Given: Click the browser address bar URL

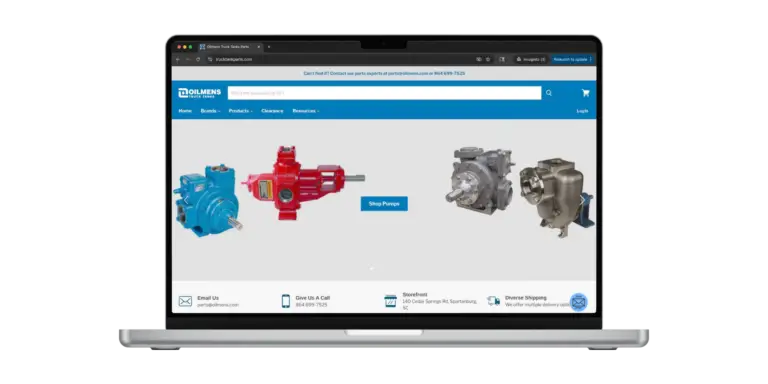Looking at the screenshot, I should coord(234,59).
